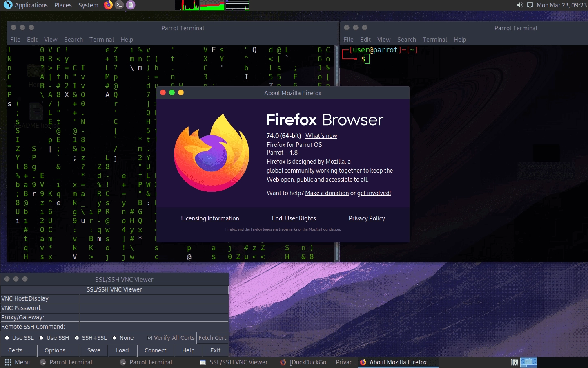Open File menu in left Parrot Terminal
The image size is (588, 368).
click(15, 40)
